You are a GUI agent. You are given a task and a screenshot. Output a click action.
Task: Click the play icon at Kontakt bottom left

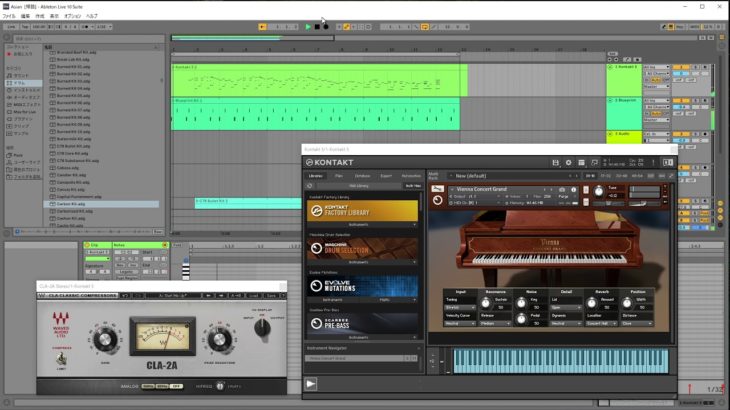(311, 384)
